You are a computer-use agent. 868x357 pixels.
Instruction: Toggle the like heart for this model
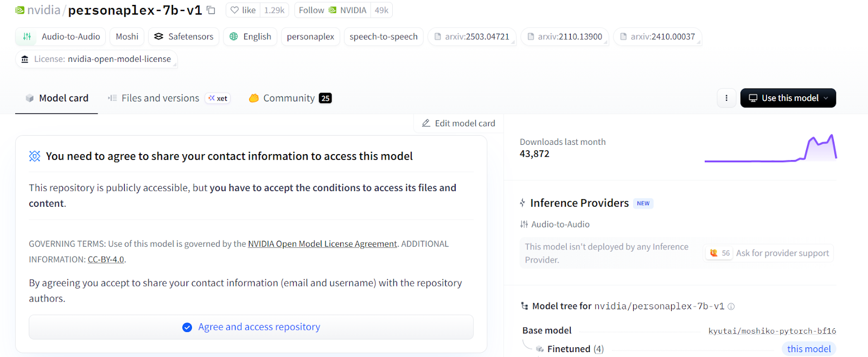point(242,9)
